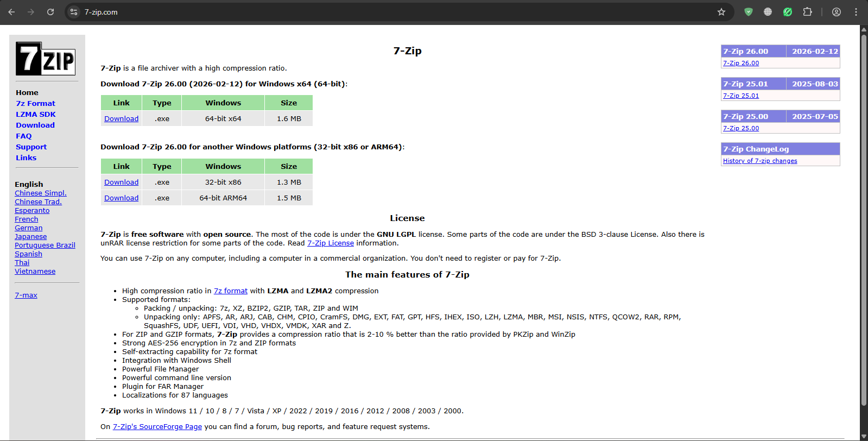Open the globe extension icon
Image resolution: width=868 pixels, height=441 pixels.
point(768,12)
